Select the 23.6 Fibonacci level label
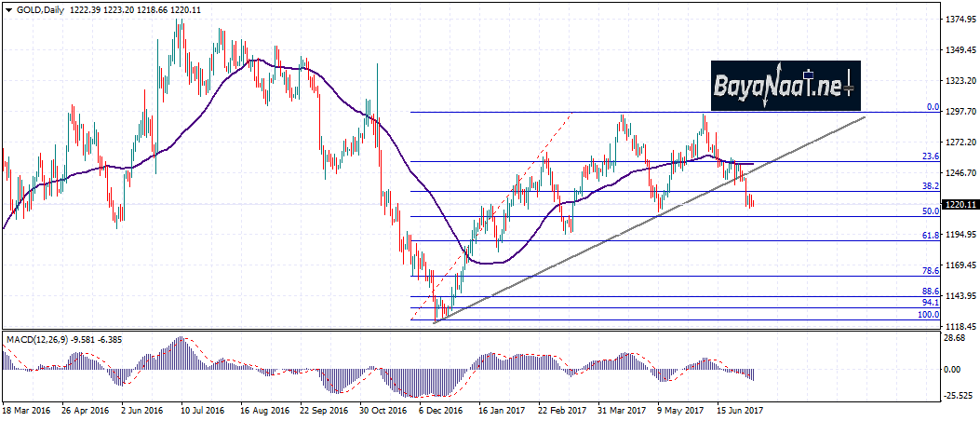 (930, 156)
